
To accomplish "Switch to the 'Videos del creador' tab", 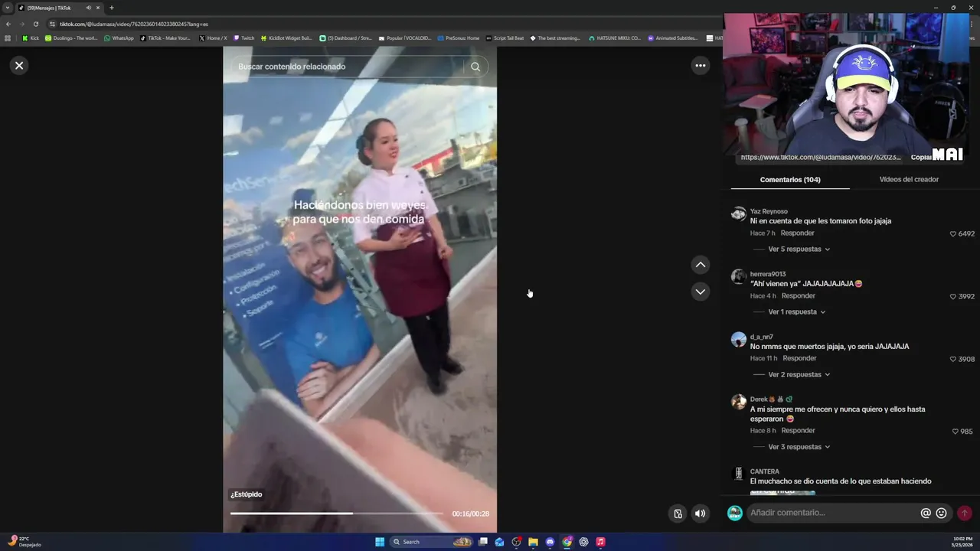I will [909, 180].
